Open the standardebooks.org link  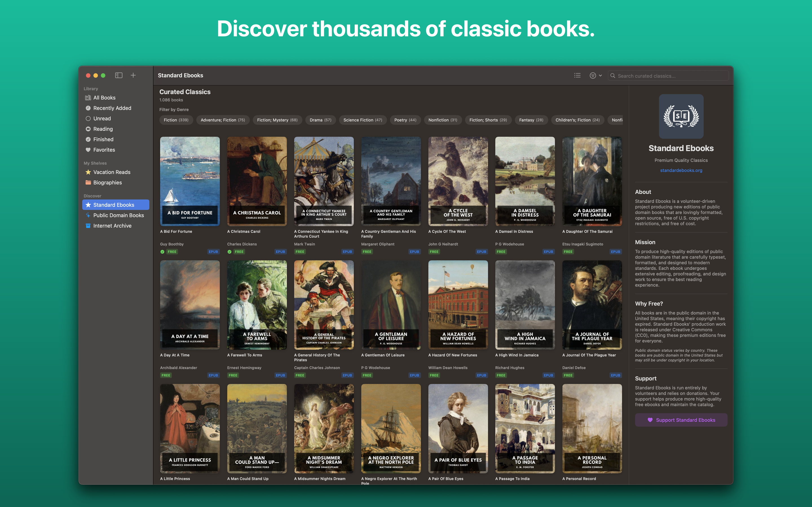coord(681,170)
